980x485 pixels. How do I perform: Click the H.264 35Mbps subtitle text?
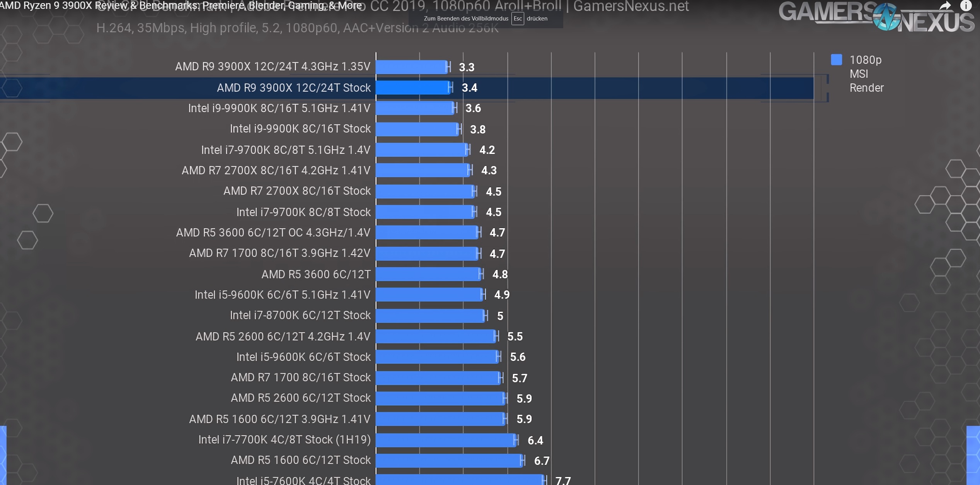pos(297,28)
